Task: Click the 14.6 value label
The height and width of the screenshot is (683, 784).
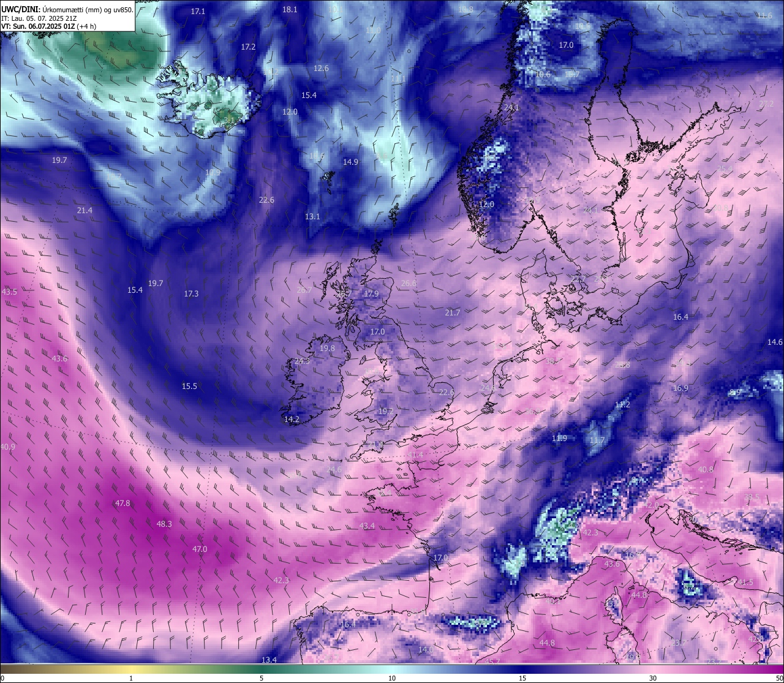Action: pos(775,342)
